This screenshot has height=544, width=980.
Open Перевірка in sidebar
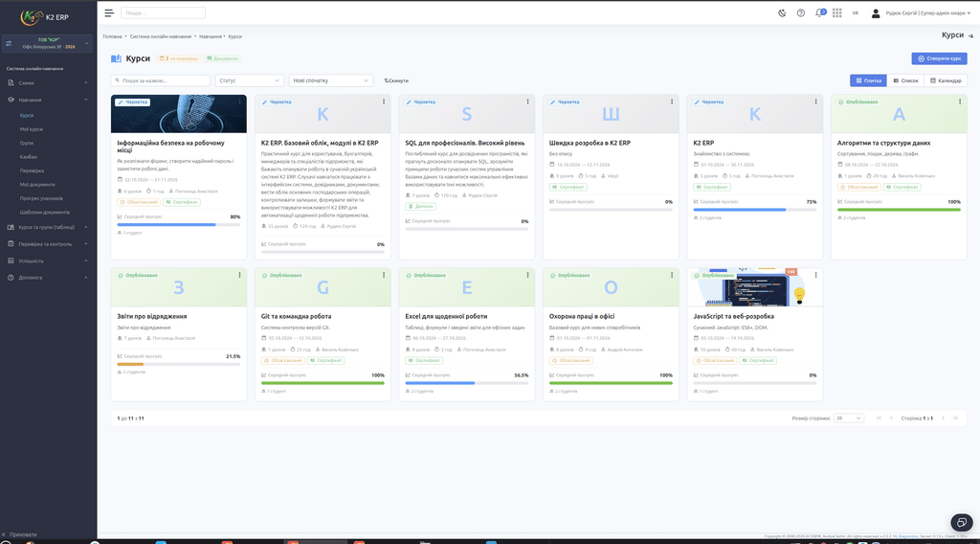pyautogui.click(x=32, y=170)
